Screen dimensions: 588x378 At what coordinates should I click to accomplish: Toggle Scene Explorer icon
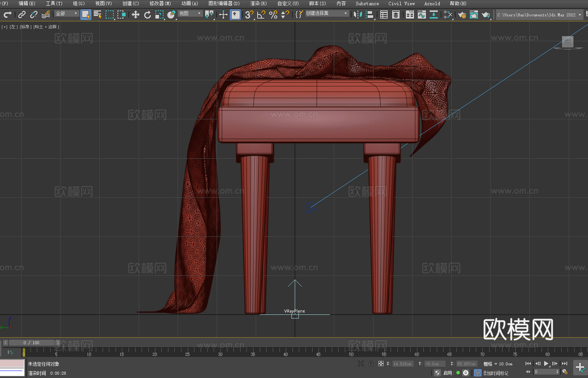click(x=384, y=14)
